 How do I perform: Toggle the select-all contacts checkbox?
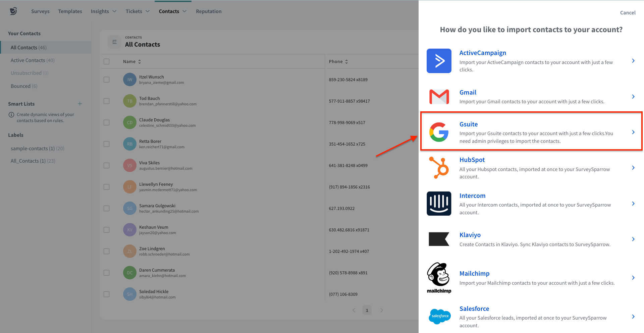(107, 62)
